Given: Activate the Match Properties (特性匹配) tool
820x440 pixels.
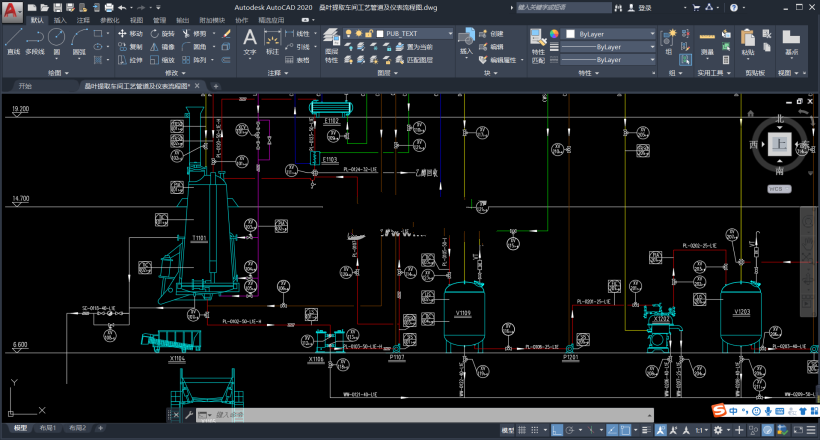Looking at the screenshot, I should 538,46.
